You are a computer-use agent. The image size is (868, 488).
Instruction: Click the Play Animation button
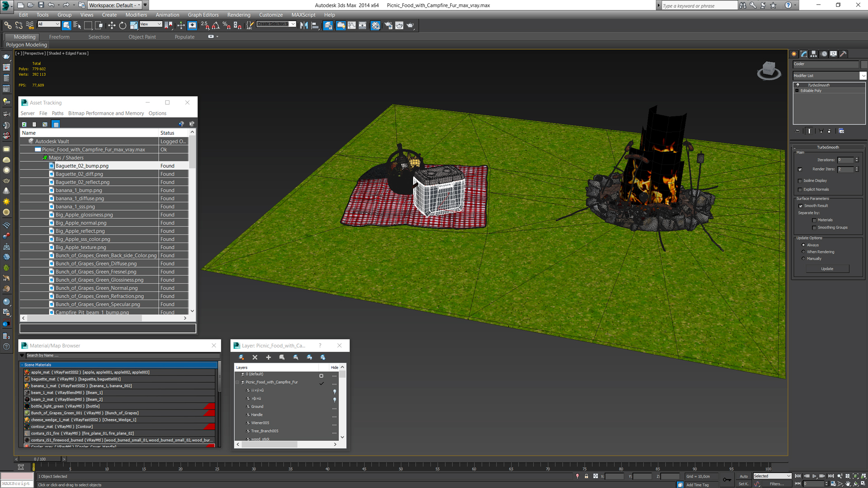814,476
